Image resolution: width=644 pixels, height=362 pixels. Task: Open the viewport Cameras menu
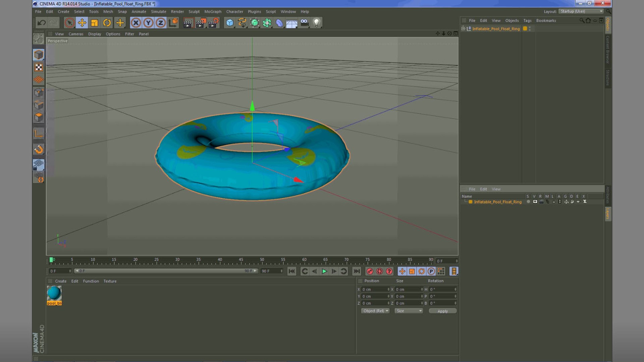(x=76, y=34)
